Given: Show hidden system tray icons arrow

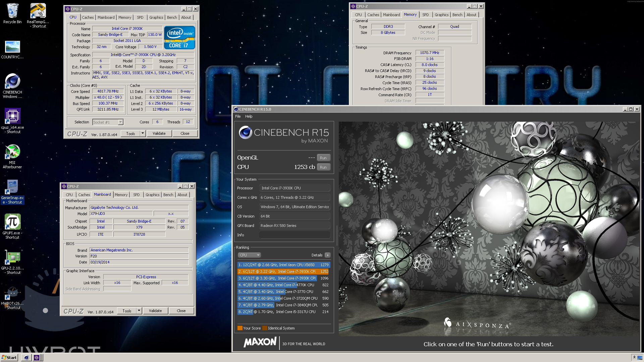Looking at the screenshot, I should point(634,357).
